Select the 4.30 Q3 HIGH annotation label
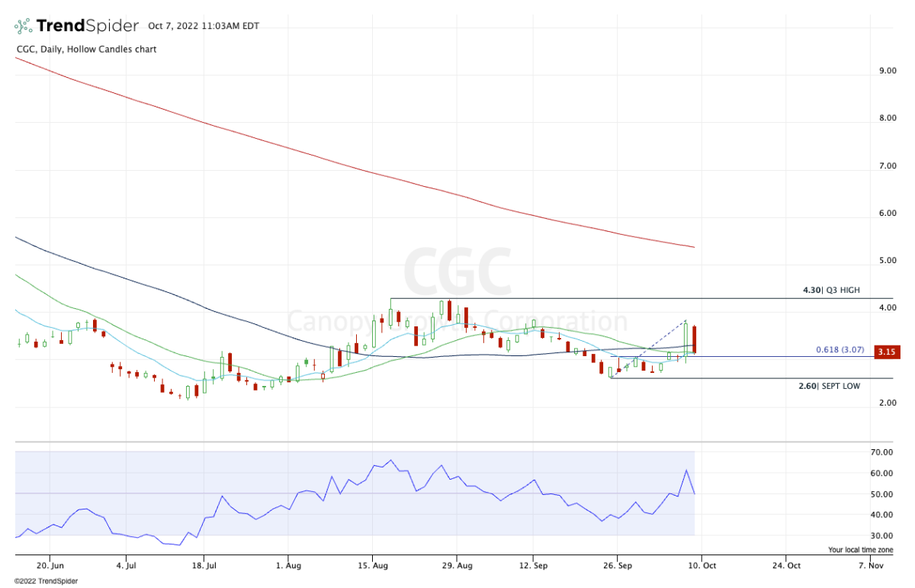This screenshot has height=588, width=915. coord(830,291)
